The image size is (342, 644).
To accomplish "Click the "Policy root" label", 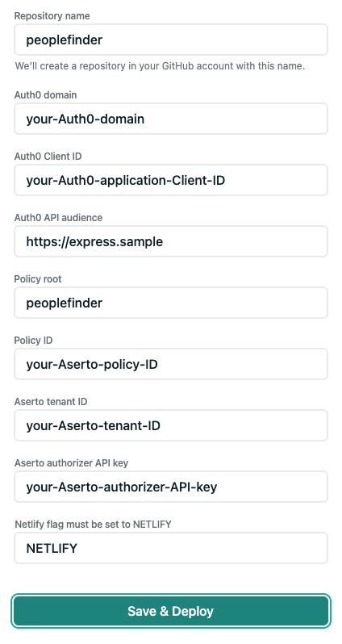I will pos(38,279).
